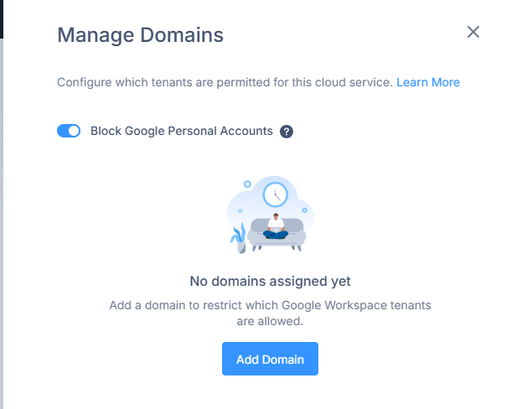The width and height of the screenshot is (532, 409).
Task: Click the clock in the illustration
Action: [275, 194]
